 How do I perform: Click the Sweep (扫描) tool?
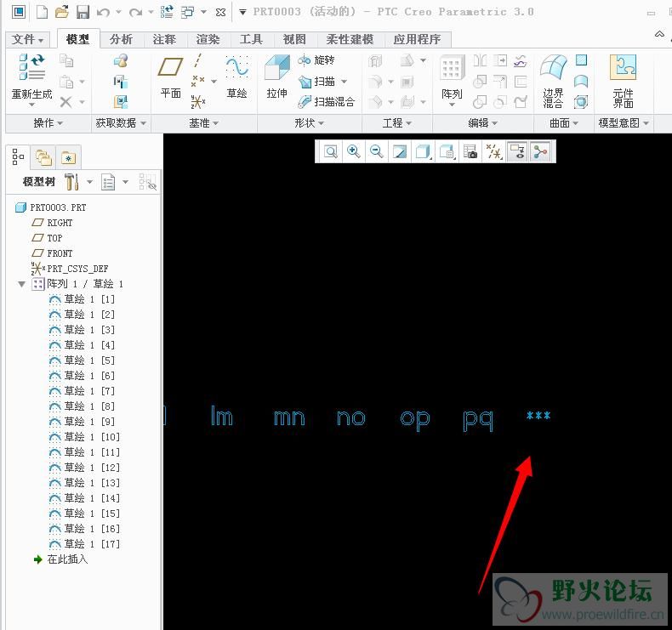317,82
